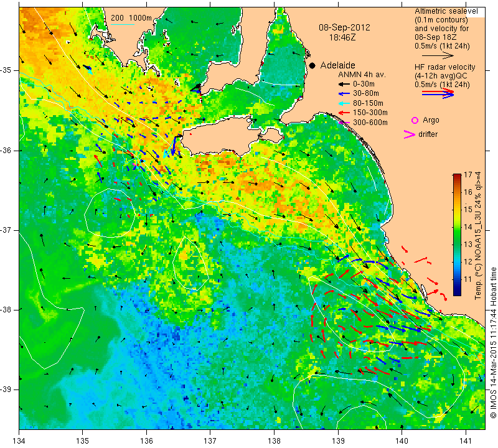Click the cyan 80-150m legend arrow
This screenshot has height=448, width=498.
(x=344, y=103)
